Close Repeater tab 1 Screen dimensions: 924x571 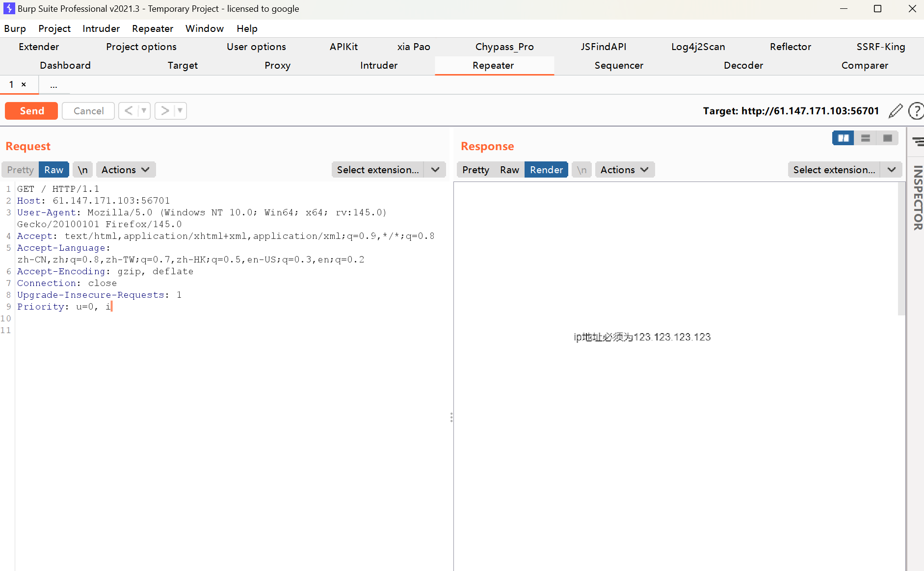coord(24,84)
